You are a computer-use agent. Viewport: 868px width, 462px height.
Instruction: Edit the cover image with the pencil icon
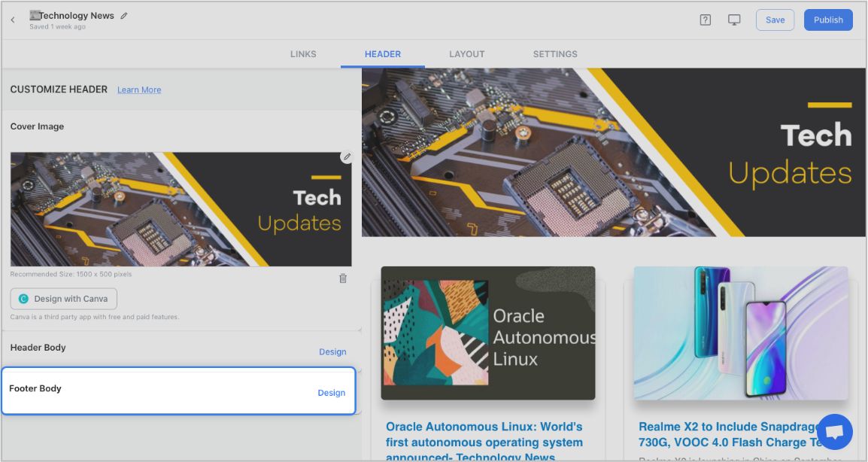pyautogui.click(x=346, y=157)
